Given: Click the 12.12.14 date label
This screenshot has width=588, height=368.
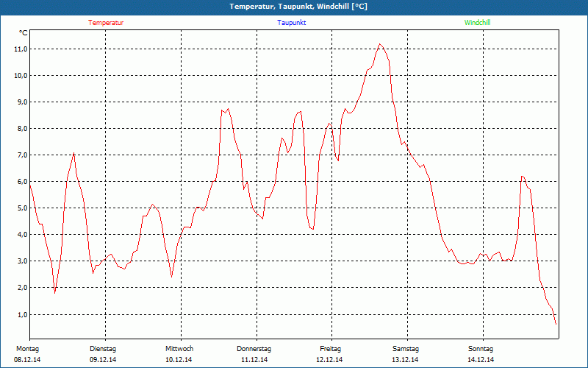Looking at the screenshot, I should click(329, 360).
